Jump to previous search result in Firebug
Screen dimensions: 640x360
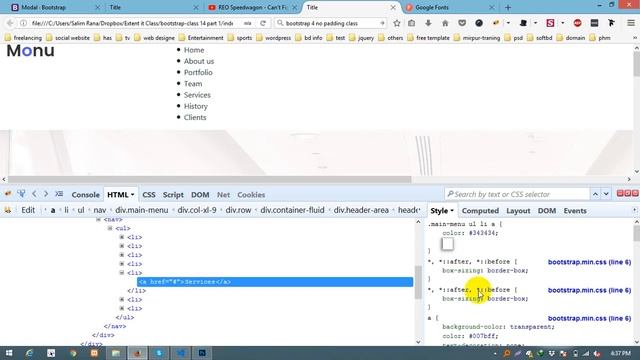(x=595, y=194)
